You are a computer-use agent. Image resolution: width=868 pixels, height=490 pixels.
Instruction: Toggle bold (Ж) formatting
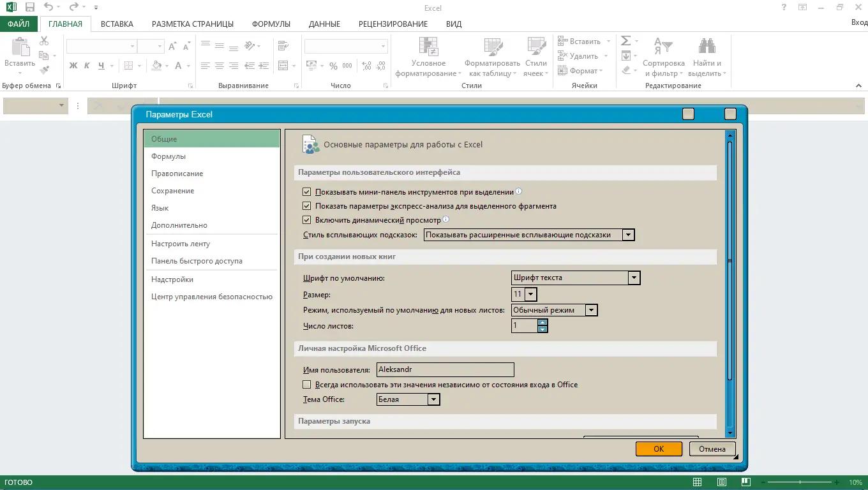[x=73, y=66]
